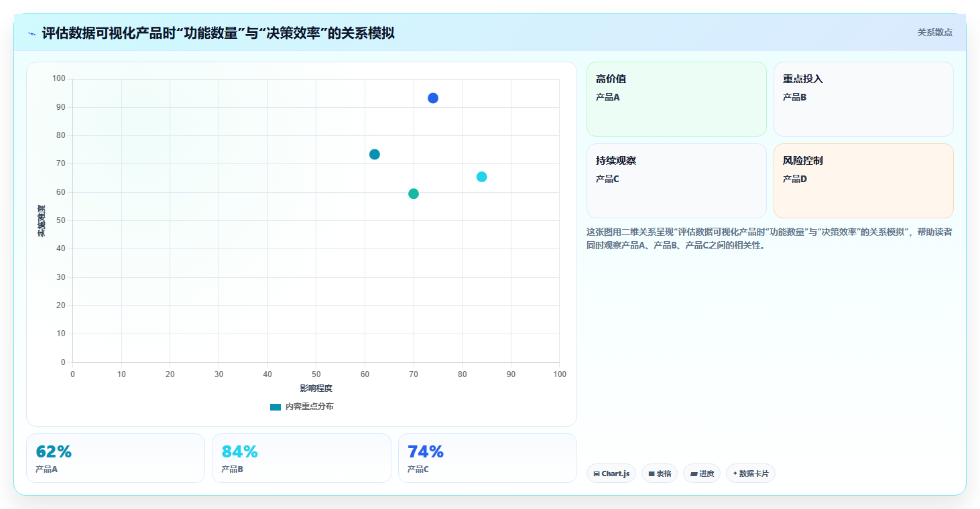Open the 重点投入 产品B card
Screen dimensions: 980x509
[x=863, y=99]
